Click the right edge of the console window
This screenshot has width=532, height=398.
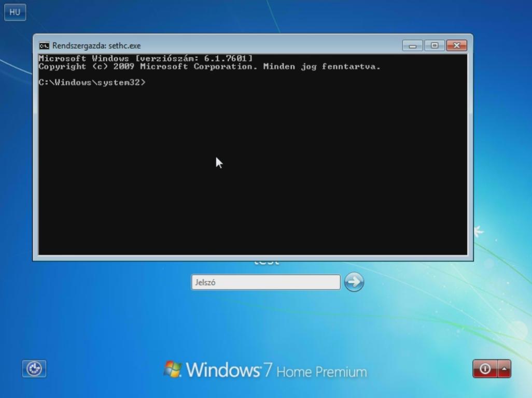pyautogui.click(x=470, y=155)
